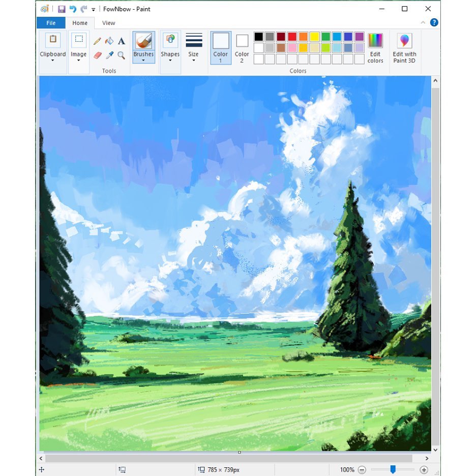Select the Pencil tool

pos(97,41)
